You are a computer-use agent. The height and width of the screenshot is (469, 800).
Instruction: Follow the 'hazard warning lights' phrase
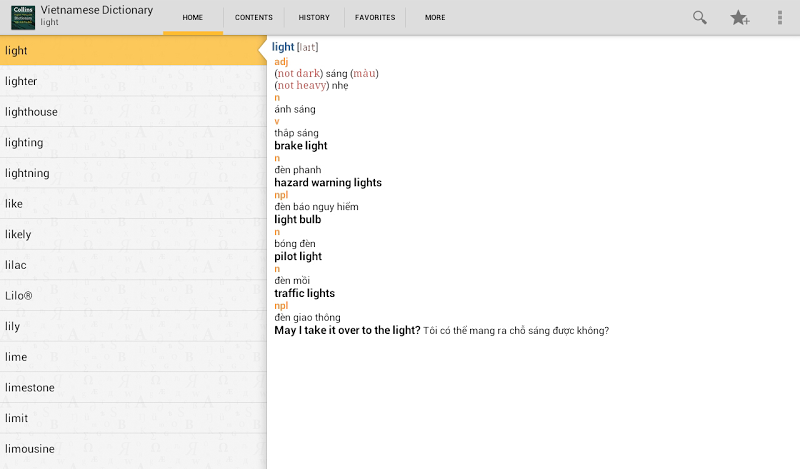click(328, 183)
